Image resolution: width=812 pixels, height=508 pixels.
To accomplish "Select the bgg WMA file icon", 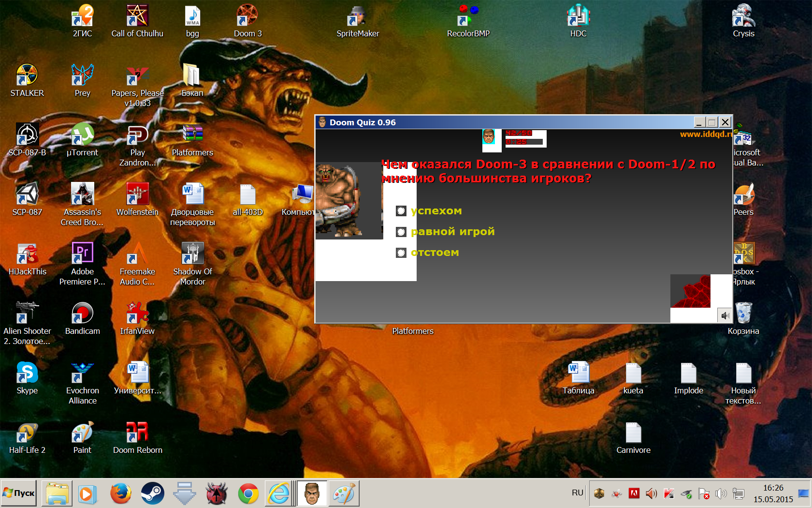I will (192, 21).
